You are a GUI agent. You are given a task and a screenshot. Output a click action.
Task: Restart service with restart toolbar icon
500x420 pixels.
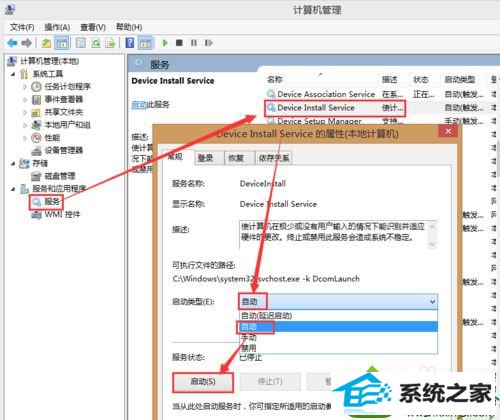pos(209,43)
